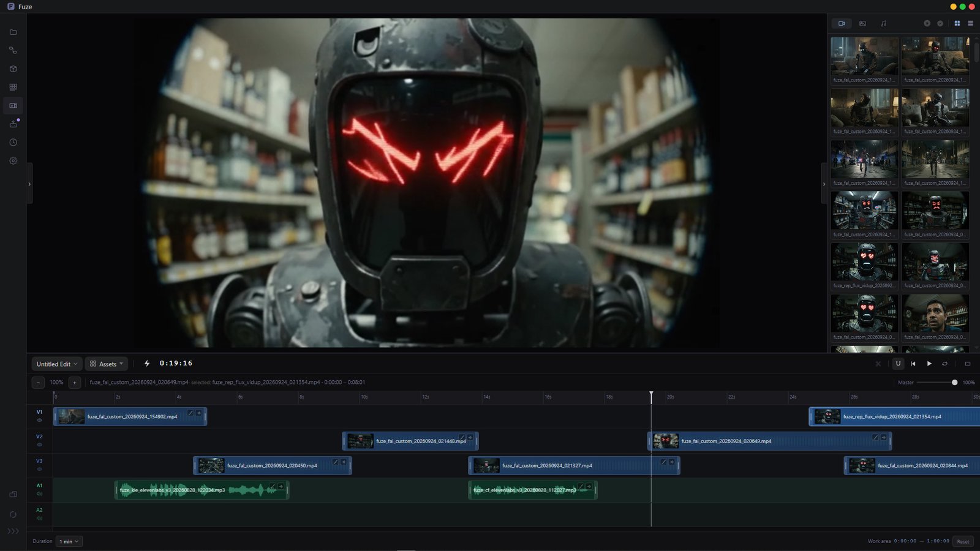Mute audio track A2

point(39,518)
